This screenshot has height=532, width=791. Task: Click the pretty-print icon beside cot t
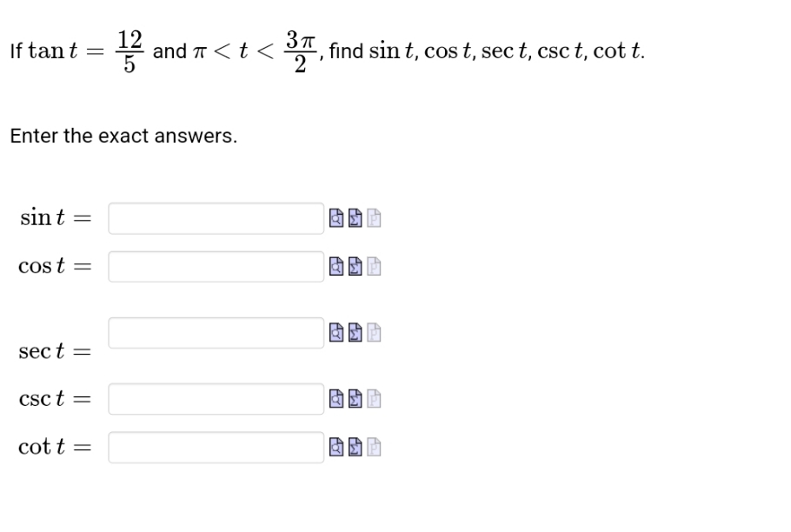click(x=375, y=448)
